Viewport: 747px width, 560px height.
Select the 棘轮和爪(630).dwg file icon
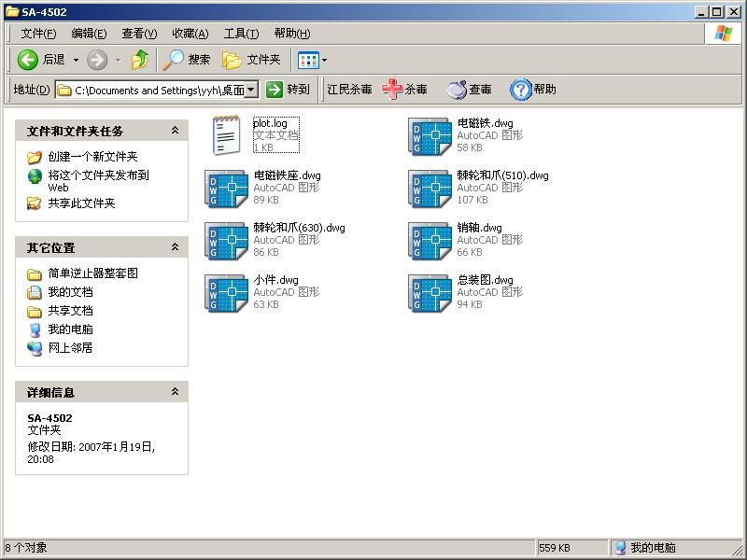coord(226,241)
